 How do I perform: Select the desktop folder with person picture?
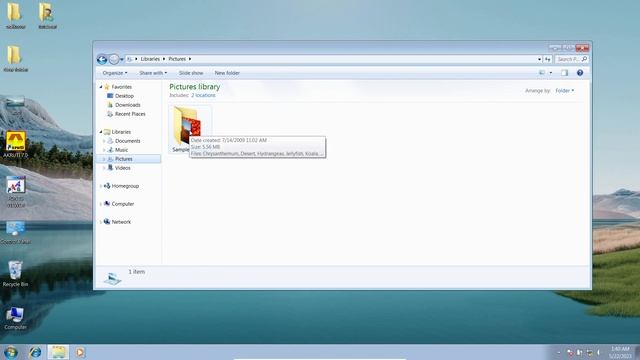pyautogui.click(x=47, y=16)
